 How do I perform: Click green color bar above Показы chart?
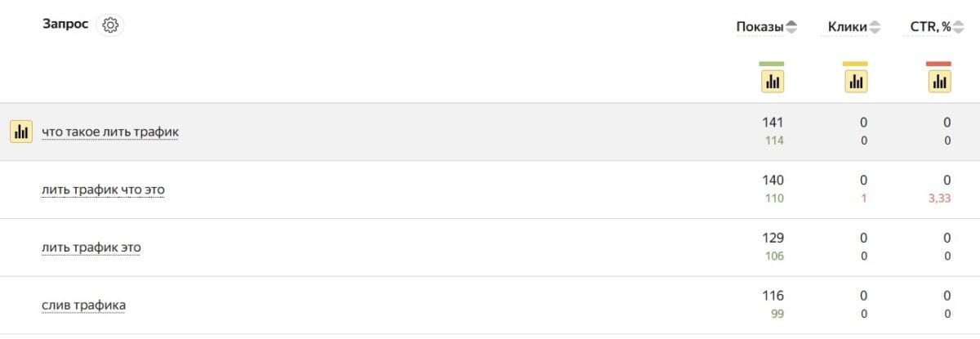pos(772,63)
